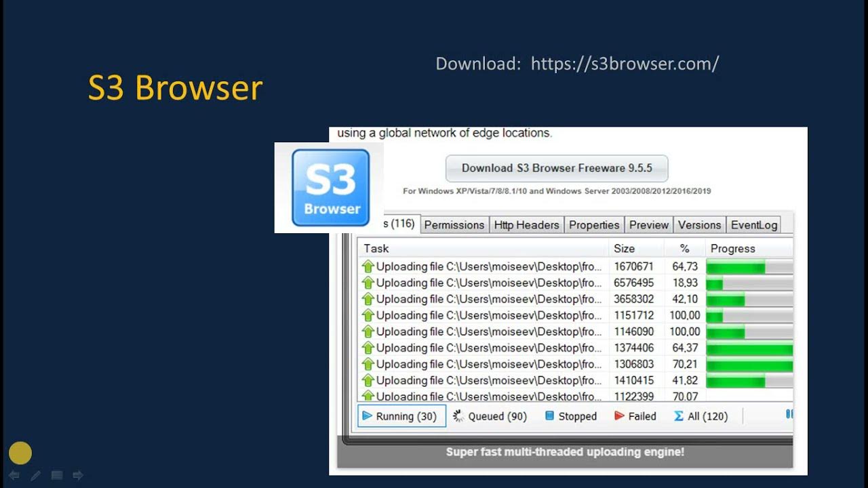The height and width of the screenshot is (488, 868).
Task: Show Queued (90) tasks
Action: pos(490,416)
